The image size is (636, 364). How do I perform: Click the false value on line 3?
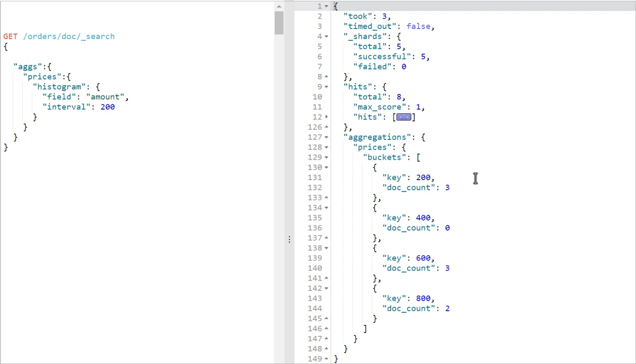coord(418,26)
